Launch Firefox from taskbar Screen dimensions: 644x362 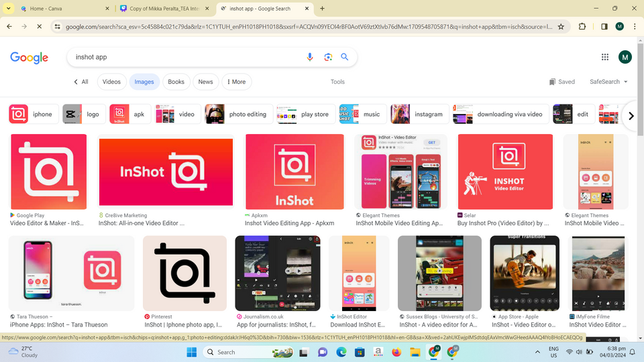click(396, 352)
